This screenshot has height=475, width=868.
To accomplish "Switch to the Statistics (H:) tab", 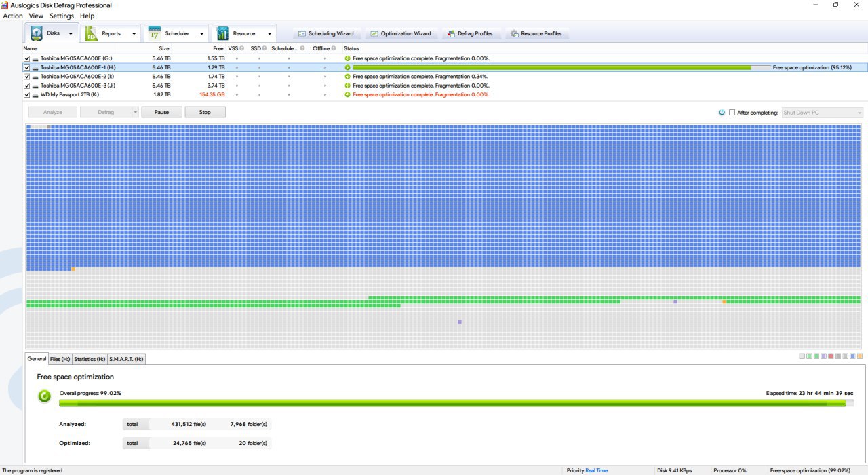I will tap(90, 359).
